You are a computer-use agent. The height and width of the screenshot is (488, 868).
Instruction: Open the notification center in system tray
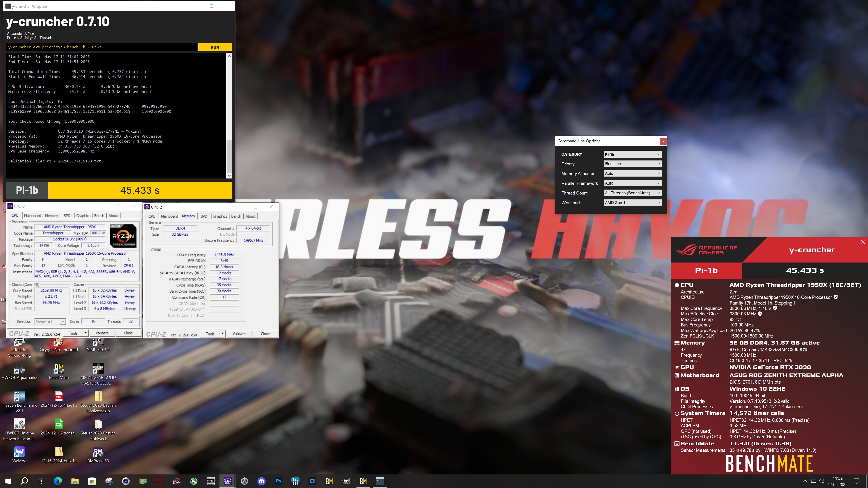pos(856,481)
